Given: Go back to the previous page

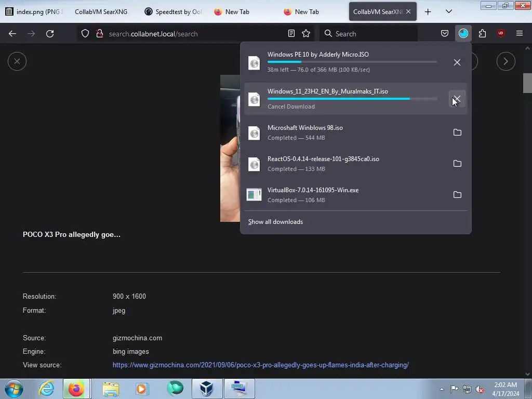Looking at the screenshot, I should click(x=12, y=34).
